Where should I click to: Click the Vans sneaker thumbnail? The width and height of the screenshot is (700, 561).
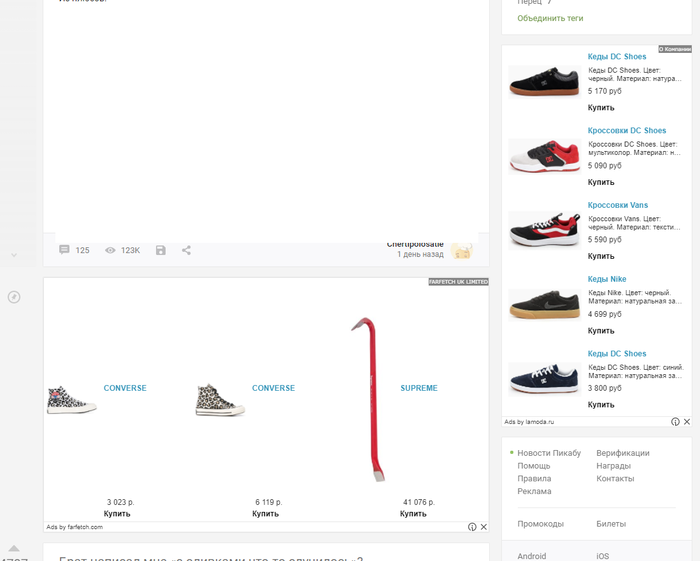click(x=545, y=229)
